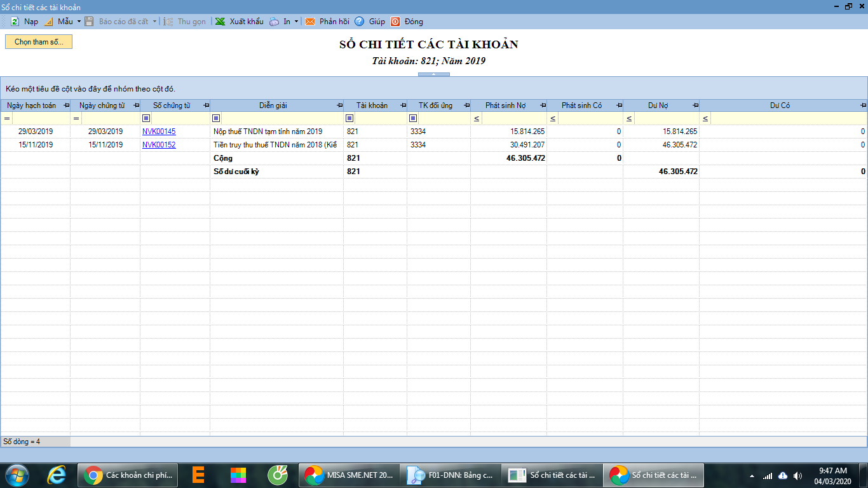Click the red Đóng close icon

[395, 22]
